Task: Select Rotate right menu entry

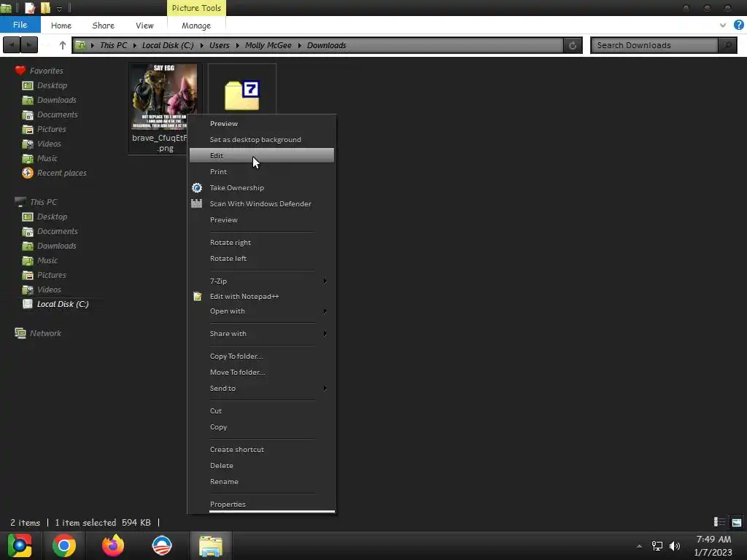Action: pos(230,242)
